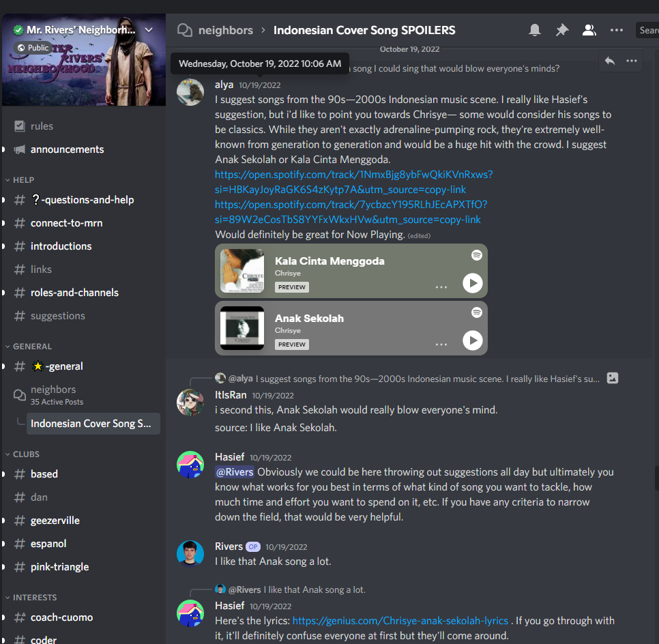659x644 pixels.
Task: Click the @Rivers mention in Hasief's message
Action: (x=235, y=472)
